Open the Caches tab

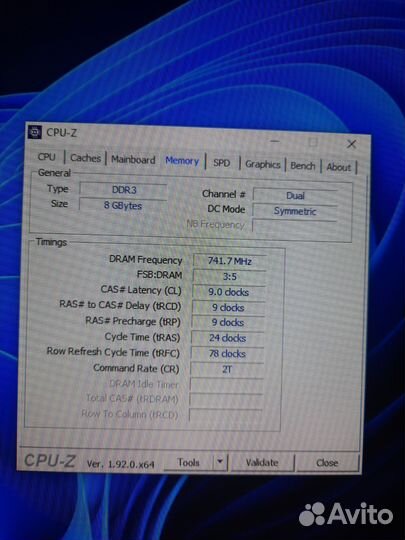[x=85, y=158]
